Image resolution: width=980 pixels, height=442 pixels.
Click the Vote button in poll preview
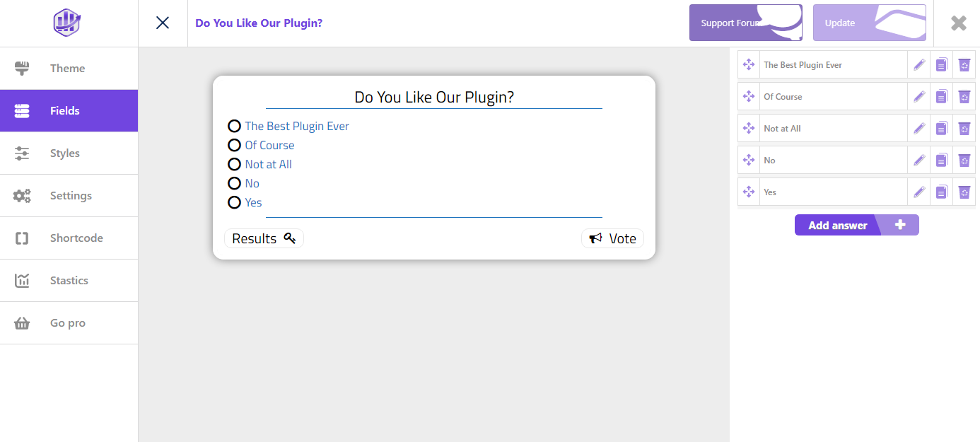click(x=612, y=239)
